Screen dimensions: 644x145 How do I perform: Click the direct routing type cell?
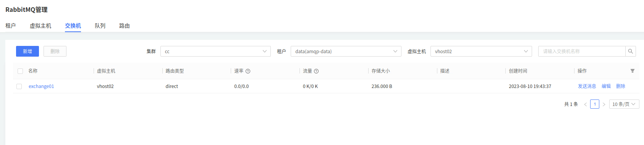click(x=172, y=86)
